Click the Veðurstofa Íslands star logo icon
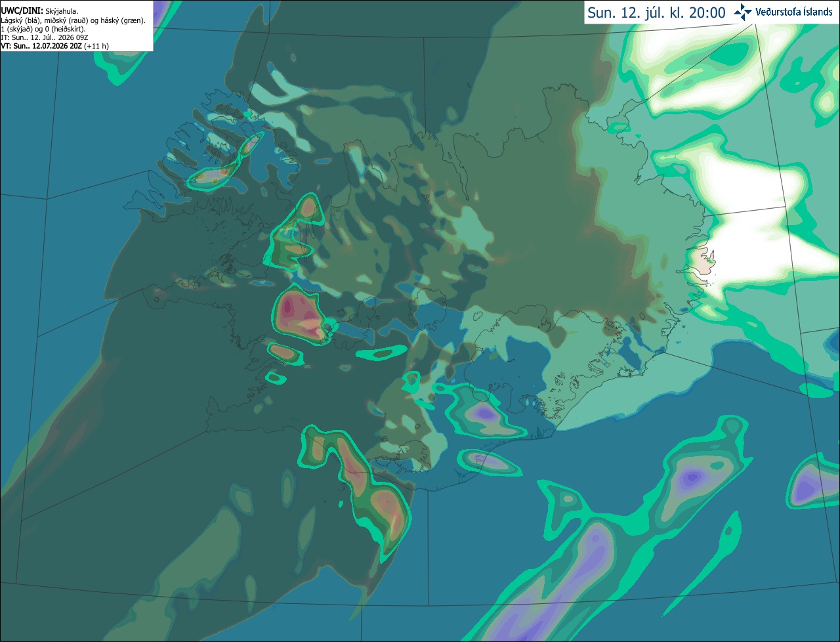The height and width of the screenshot is (642, 840). (x=743, y=12)
